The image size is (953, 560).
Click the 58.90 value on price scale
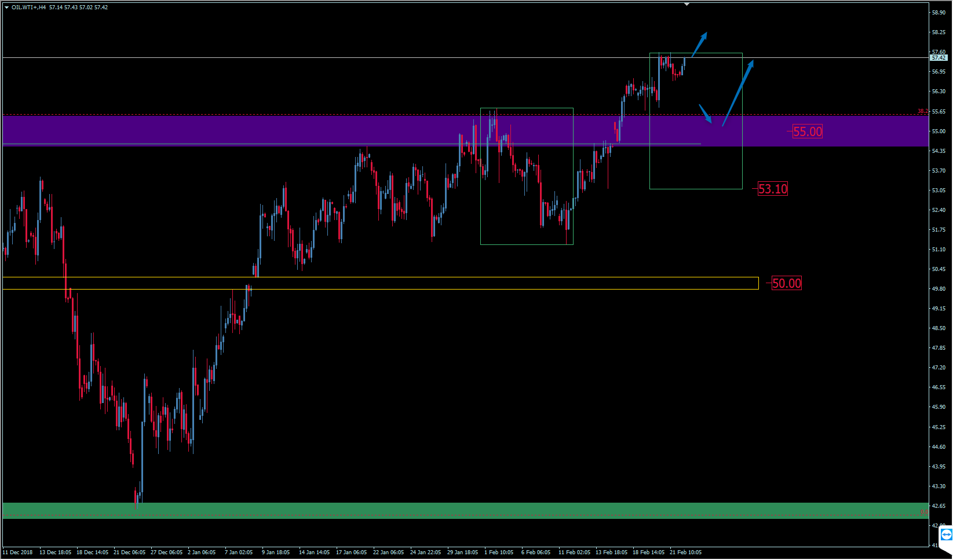[939, 13]
